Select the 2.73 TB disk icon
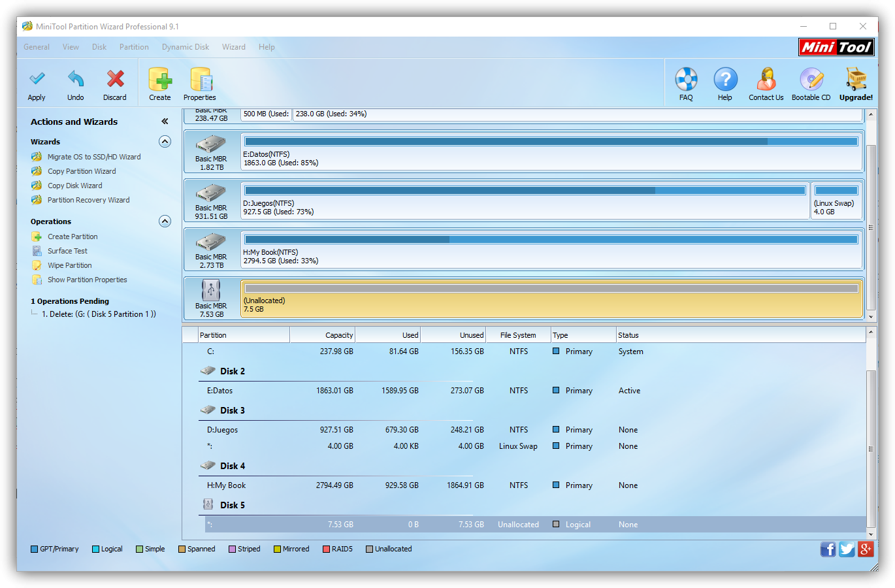Screen dimensions: 895x588 pos(211,242)
